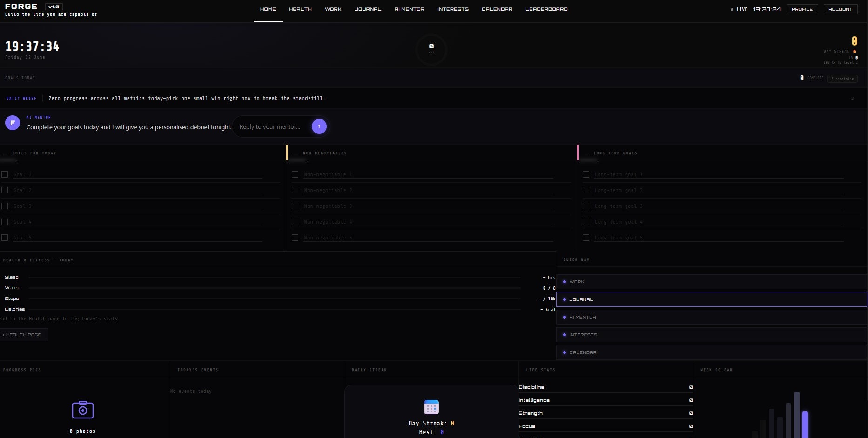Open the Account button

(x=841, y=9)
